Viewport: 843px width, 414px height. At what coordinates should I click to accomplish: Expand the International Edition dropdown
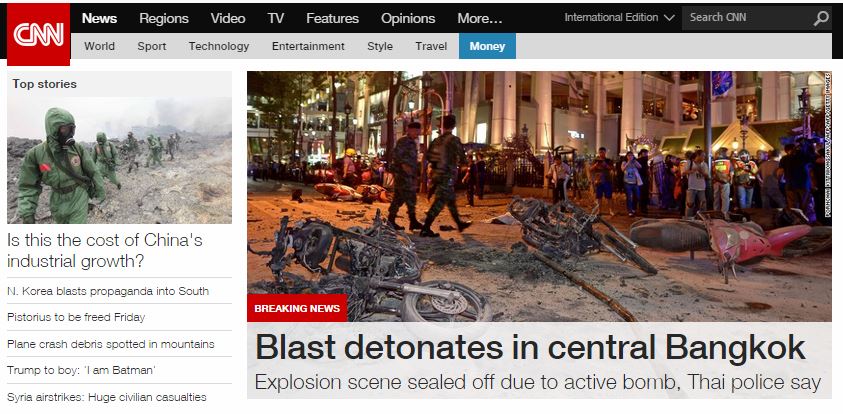(x=619, y=17)
